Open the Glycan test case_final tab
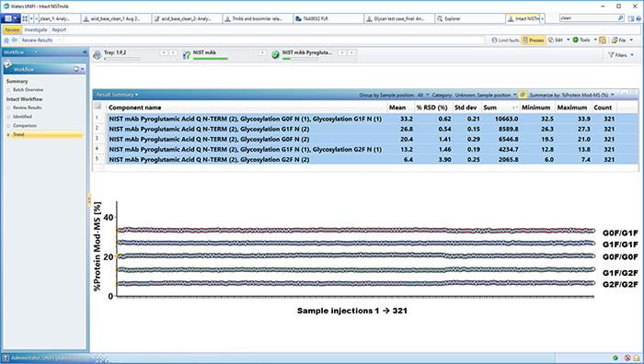This screenshot has width=644, height=364. 399,18
